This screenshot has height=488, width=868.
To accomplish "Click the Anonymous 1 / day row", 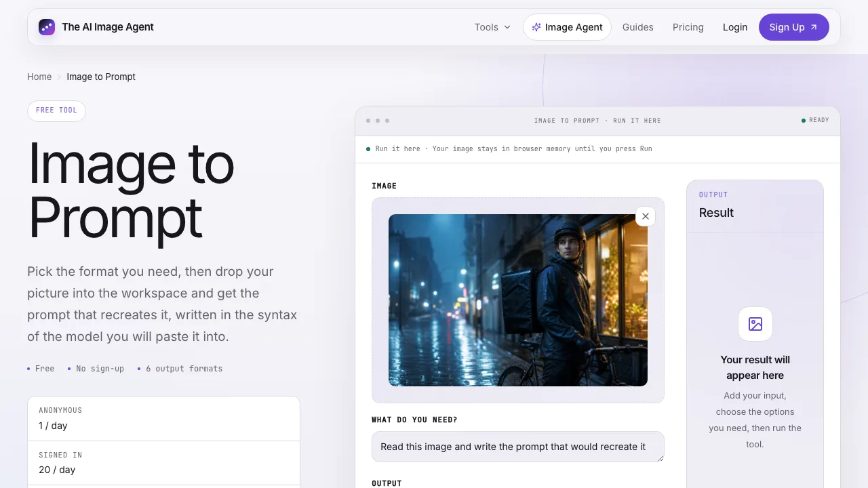I will (163, 419).
